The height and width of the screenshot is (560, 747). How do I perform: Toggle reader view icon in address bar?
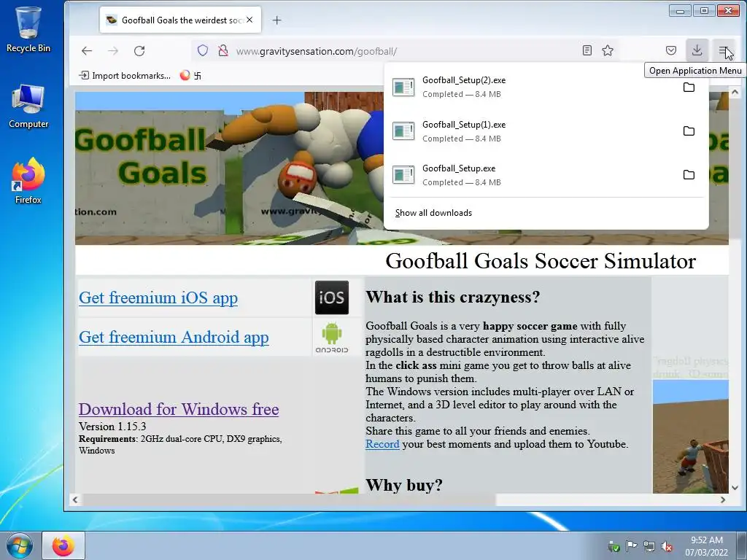(587, 50)
